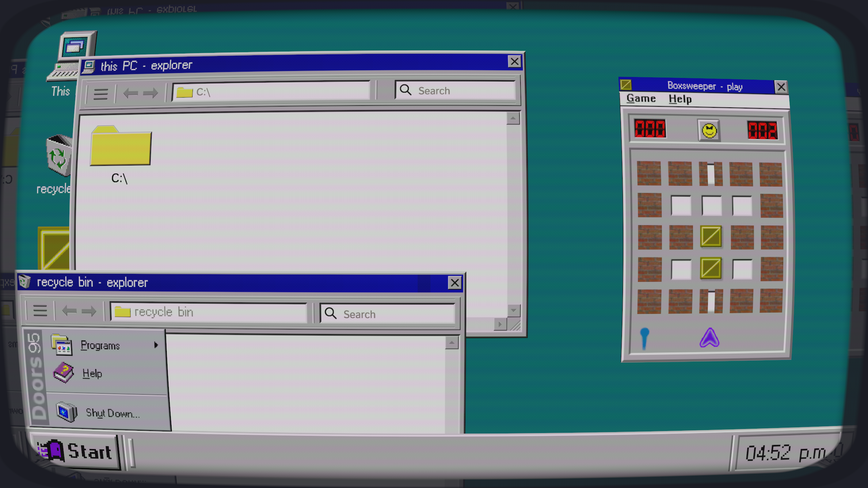Click the top-left brick wall tile in Boxsweeper
Screen dimensions: 868x488
click(x=649, y=174)
